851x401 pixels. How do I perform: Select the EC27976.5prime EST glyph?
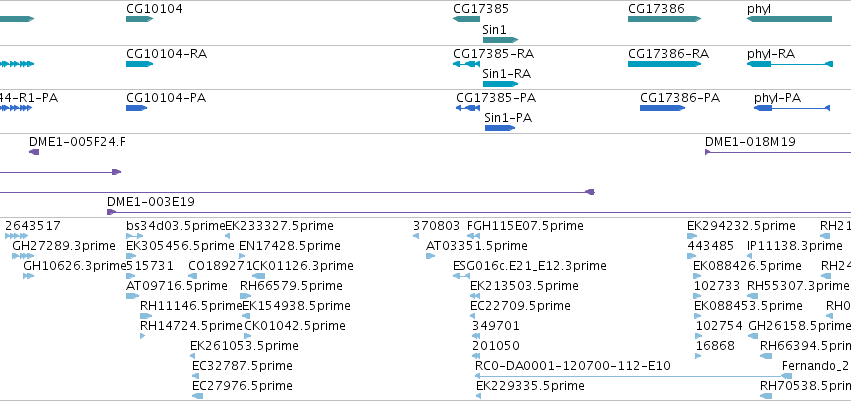point(198,396)
